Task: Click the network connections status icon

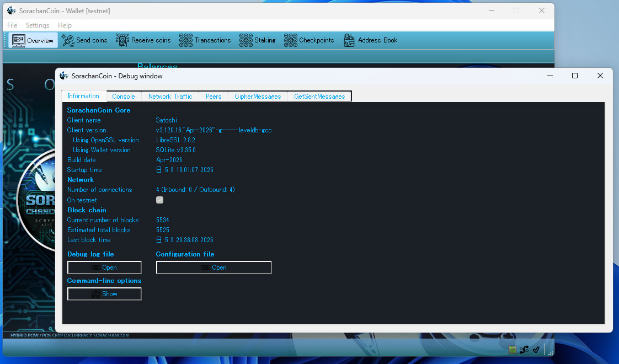Action: (524, 350)
